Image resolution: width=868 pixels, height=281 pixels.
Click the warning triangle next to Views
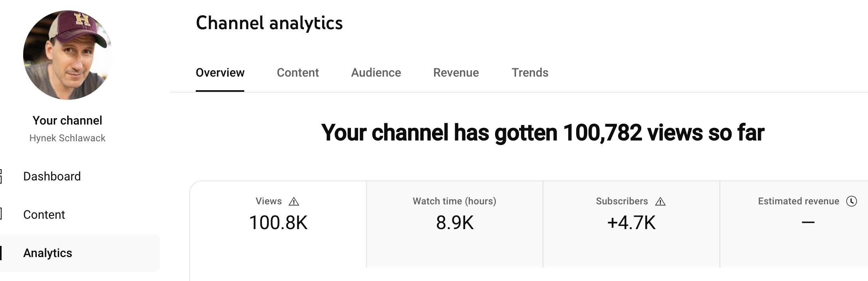[x=294, y=202]
